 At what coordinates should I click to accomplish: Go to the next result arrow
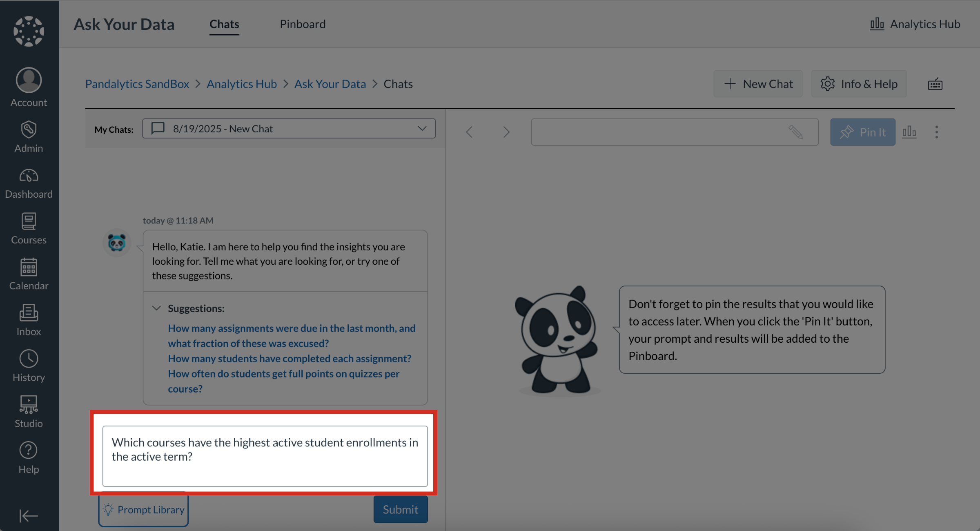click(x=506, y=132)
